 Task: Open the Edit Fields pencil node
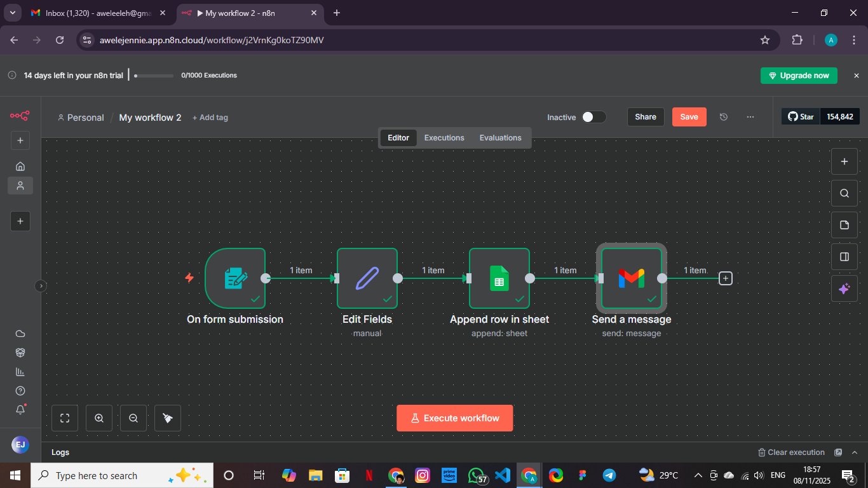[367, 278]
